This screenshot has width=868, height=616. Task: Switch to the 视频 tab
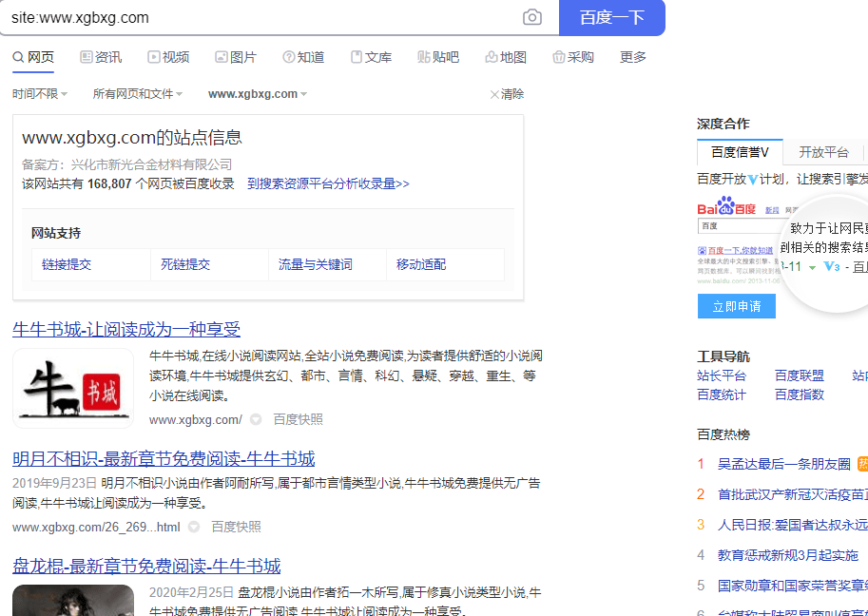click(x=168, y=57)
